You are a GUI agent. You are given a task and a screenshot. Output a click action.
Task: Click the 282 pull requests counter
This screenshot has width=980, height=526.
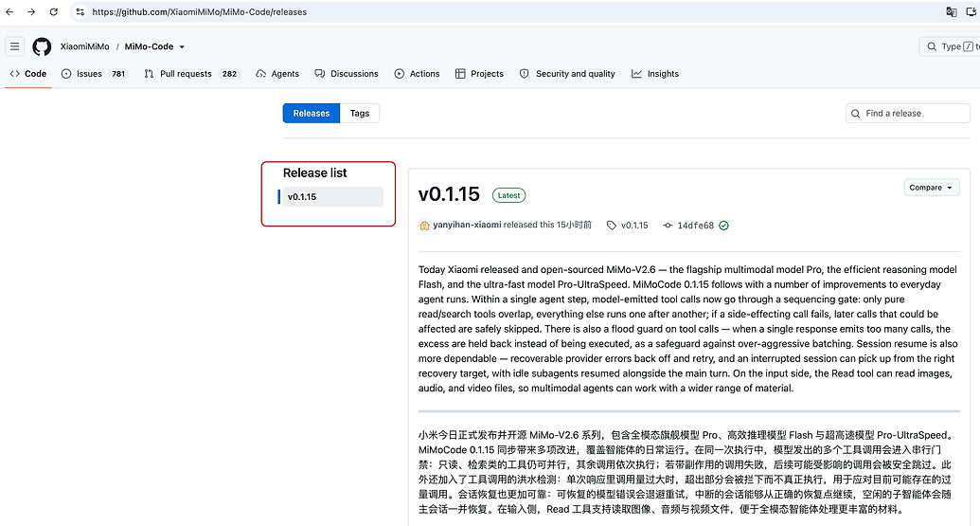[x=229, y=74]
